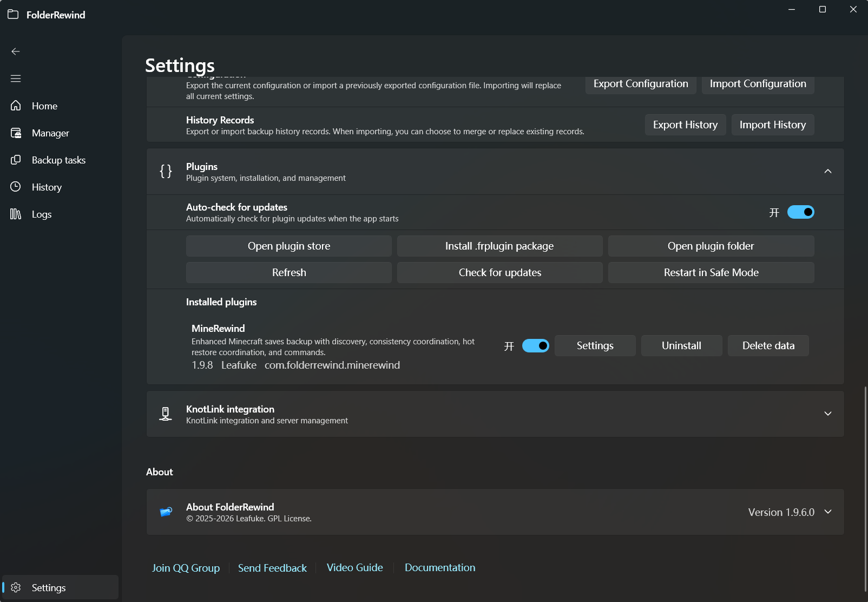Click the Logs books icon
Image resolution: width=868 pixels, height=602 pixels.
point(16,214)
